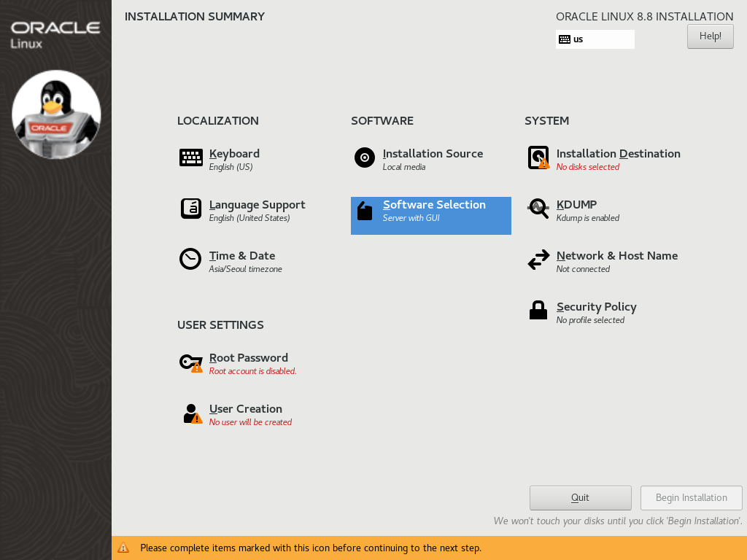The image size is (747, 560).
Task: Open Installation Source configuration
Action: [x=433, y=154]
